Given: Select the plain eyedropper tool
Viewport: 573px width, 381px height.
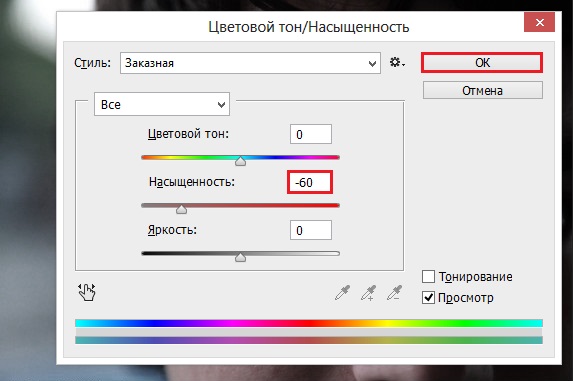Looking at the screenshot, I should click(x=342, y=293).
